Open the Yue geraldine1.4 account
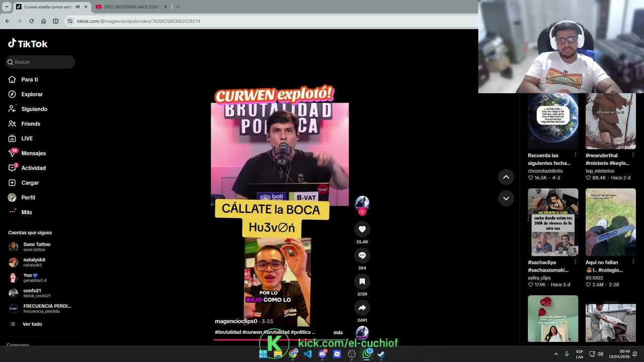This screenshot has width=644, height=362. (35, 278)
